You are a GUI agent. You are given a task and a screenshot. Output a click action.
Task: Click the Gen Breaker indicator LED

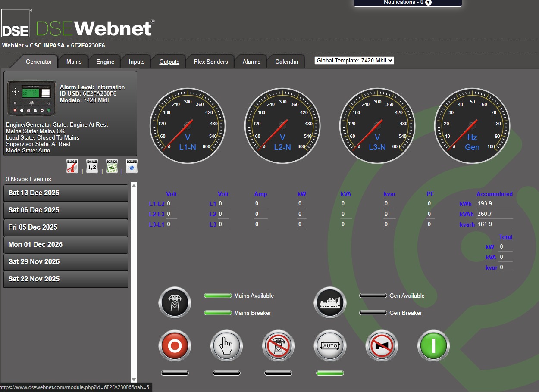(x=373, y=313)
